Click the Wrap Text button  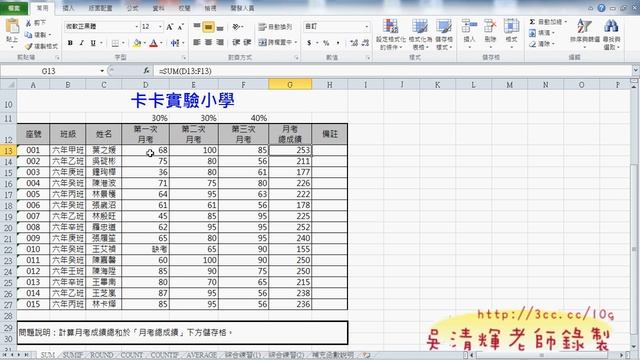coord(275,27)
